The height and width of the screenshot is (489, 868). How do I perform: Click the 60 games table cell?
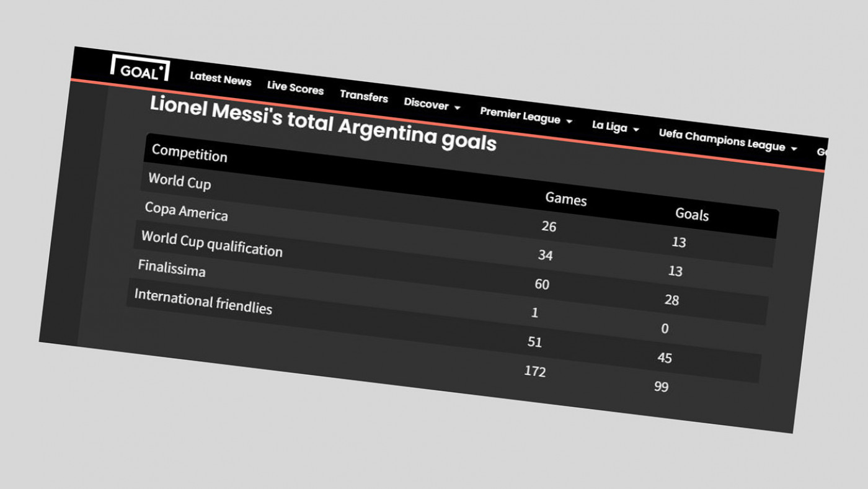541,284
